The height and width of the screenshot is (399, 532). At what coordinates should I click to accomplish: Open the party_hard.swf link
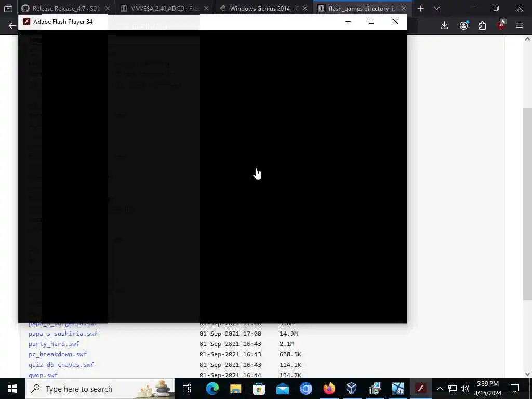tap(54, 344)
